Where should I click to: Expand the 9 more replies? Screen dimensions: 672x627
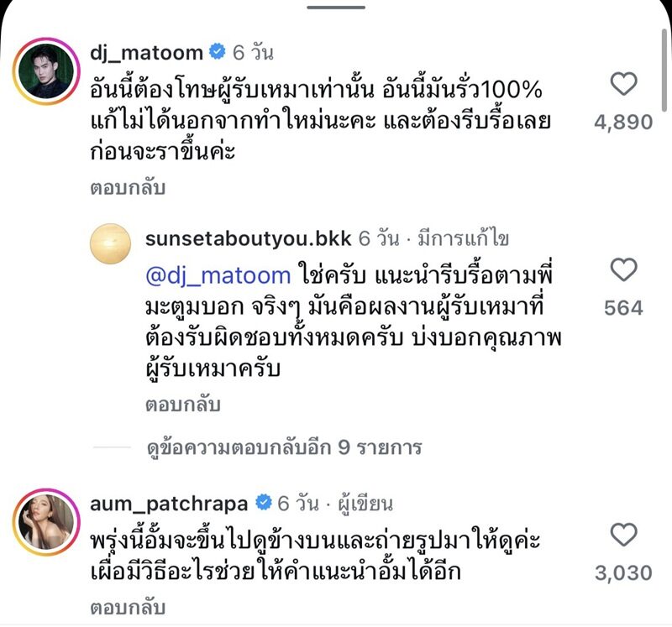pos(284,447)
